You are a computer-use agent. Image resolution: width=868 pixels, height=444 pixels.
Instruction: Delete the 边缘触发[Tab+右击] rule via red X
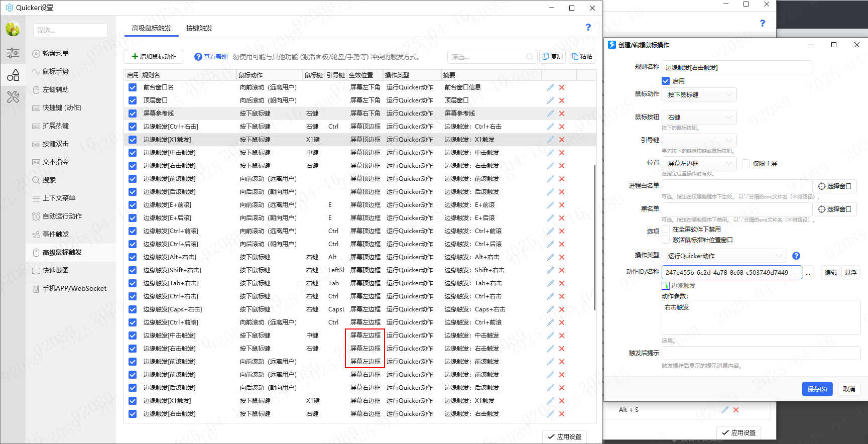(562, 283)
